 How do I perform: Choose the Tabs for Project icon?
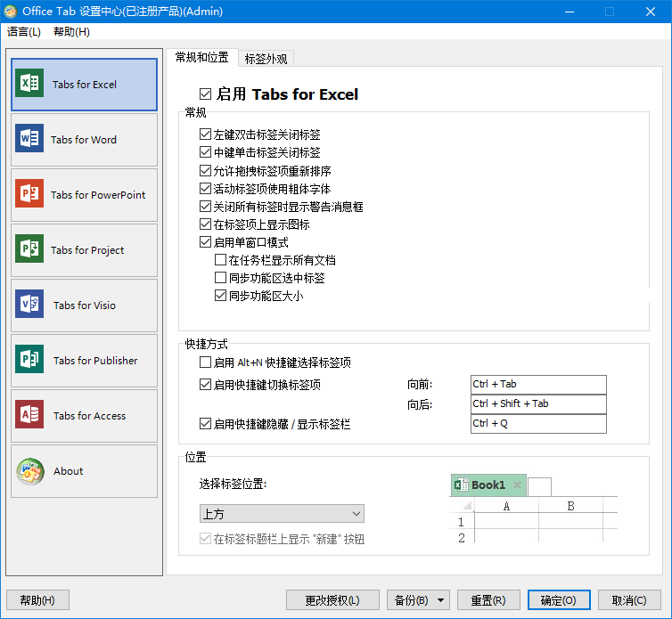[29, 248]
